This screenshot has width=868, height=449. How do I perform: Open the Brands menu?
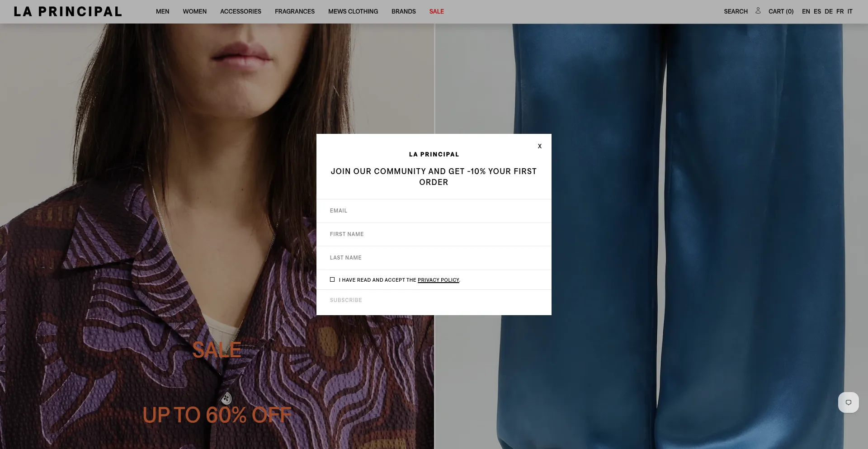(x=404, y=11)
